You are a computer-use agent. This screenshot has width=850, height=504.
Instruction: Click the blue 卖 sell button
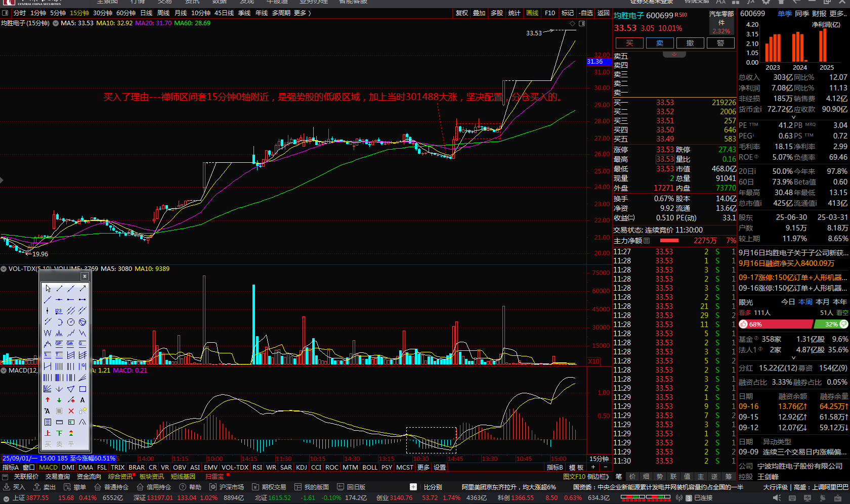coord(660,43)
